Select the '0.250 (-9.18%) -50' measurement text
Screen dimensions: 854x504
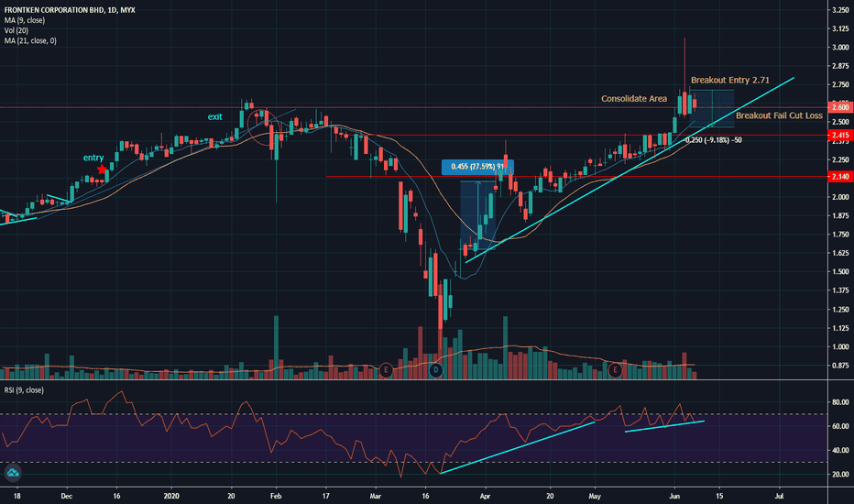pyautogui.click(x=714, y=140)
